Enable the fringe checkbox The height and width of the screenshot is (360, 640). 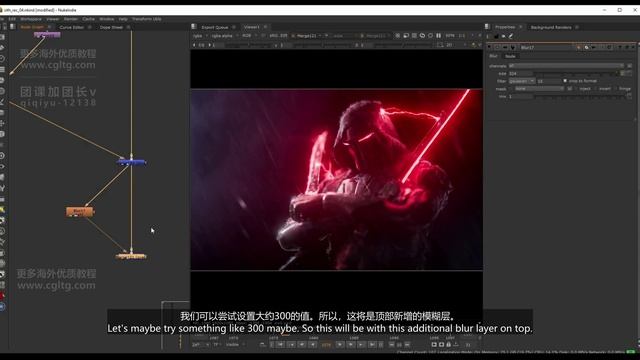pyautogui.click(x=616, y=89)
